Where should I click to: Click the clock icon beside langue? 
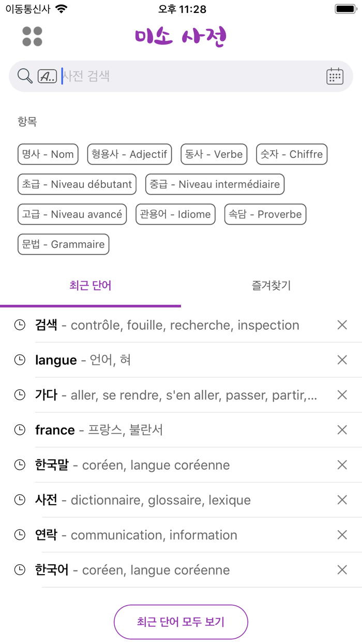coord(20,360)
